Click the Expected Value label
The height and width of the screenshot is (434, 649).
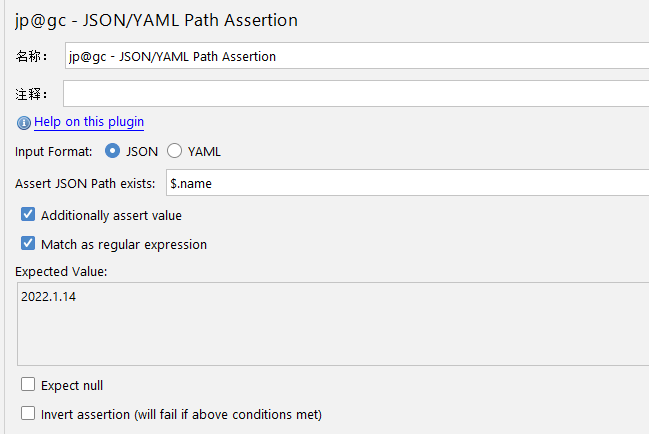(61, 271)
